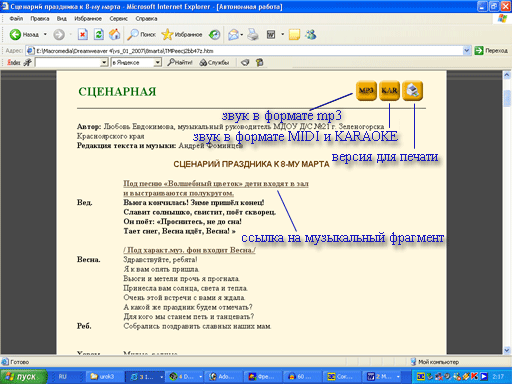Open the Избранное menu
The image size is (512, 384).
click(x=88, y=19)
